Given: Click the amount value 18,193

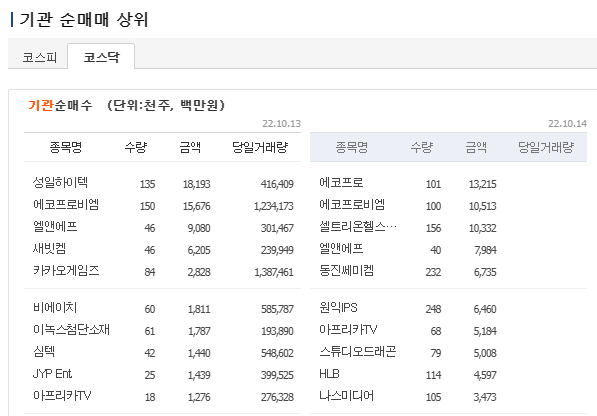Looking at the screenshot, I should click(196, 184).
